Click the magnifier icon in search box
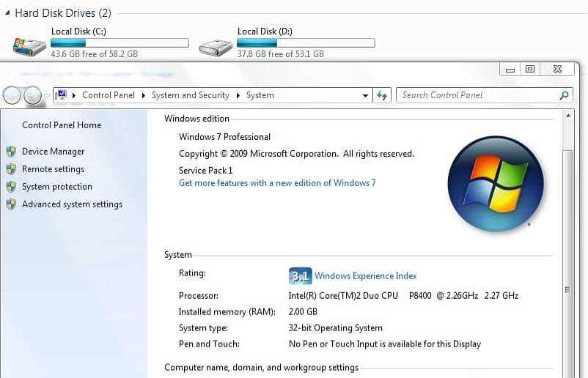588x378 pixels. coord(564,95)
